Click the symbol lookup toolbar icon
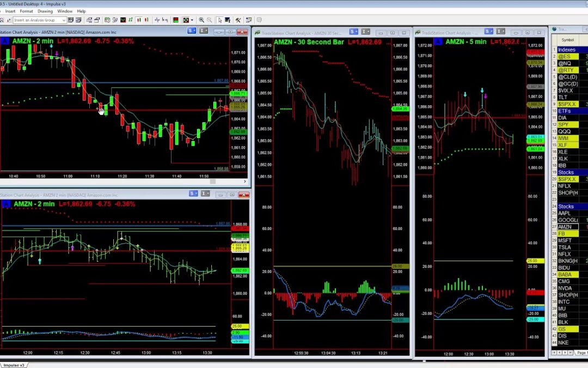The height and width of the screenshot is (368, 588). [x=107, y=20]
